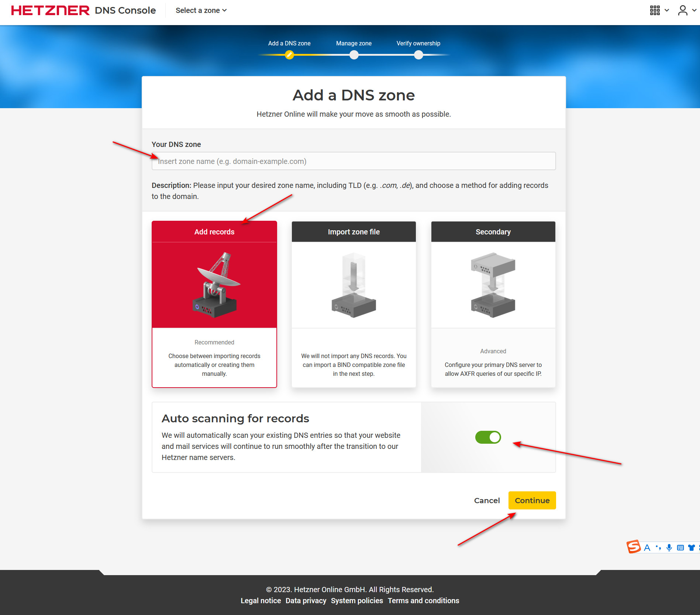Click the Secondary servers illustration
Viewport: 700px width, 615px height.
(x=493, y=285)
